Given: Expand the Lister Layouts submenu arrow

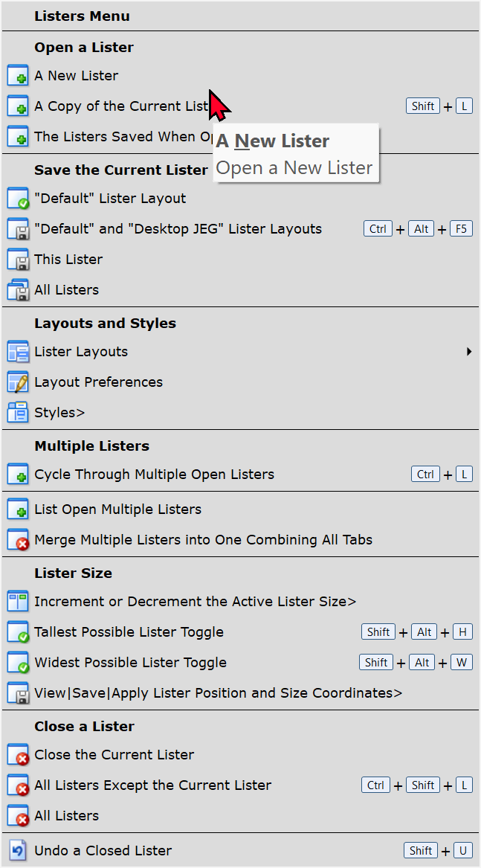Looking at the screenshot, I should click(x=469, y=352).
